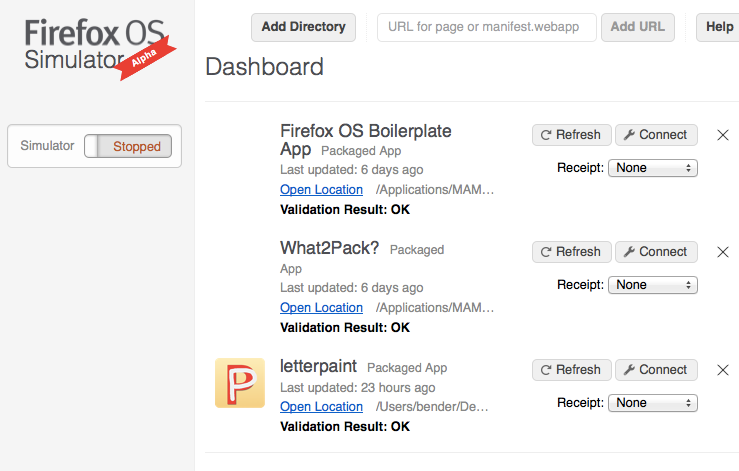Refresh the letterpaint app
This screenshot has height=471, width=739.
coord(572,370)
